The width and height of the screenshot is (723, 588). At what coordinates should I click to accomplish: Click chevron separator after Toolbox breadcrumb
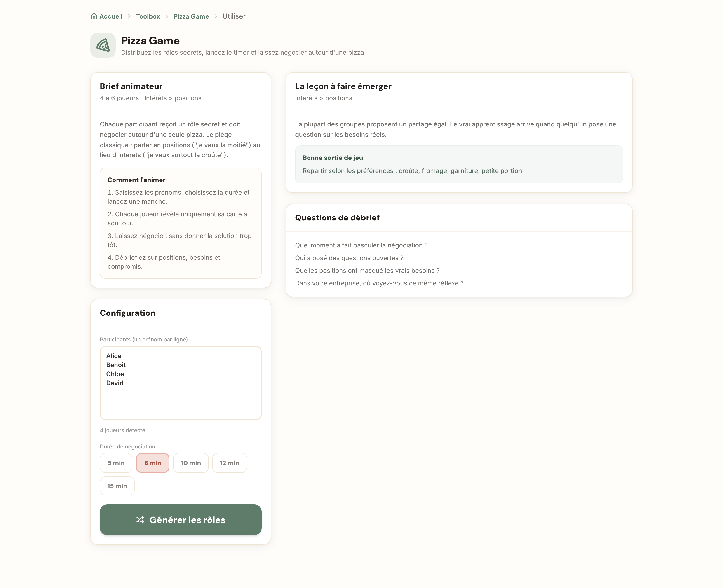(167, 16)
